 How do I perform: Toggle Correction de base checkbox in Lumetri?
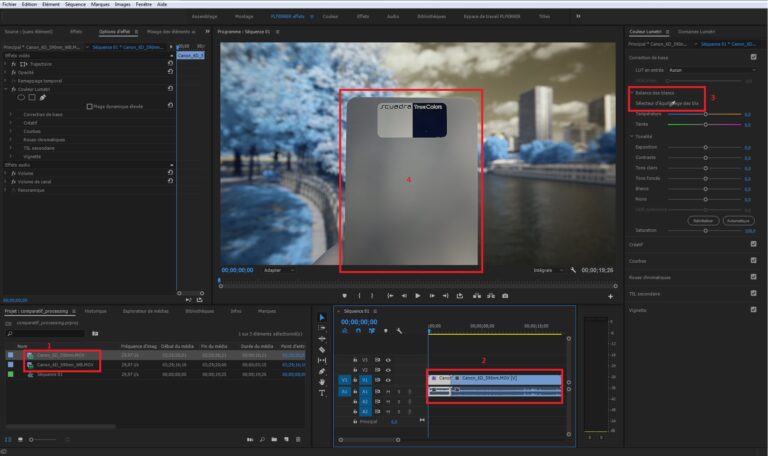click(753, 57)
